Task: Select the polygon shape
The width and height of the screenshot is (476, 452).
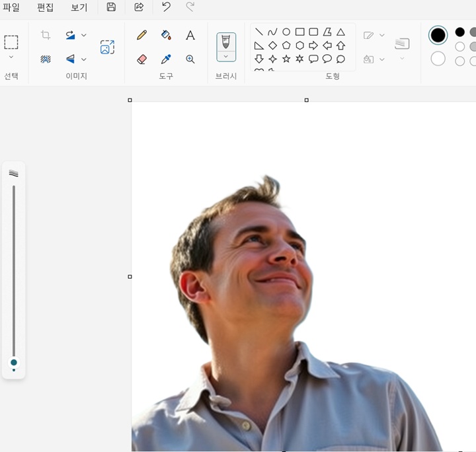Action: [327, 32]
